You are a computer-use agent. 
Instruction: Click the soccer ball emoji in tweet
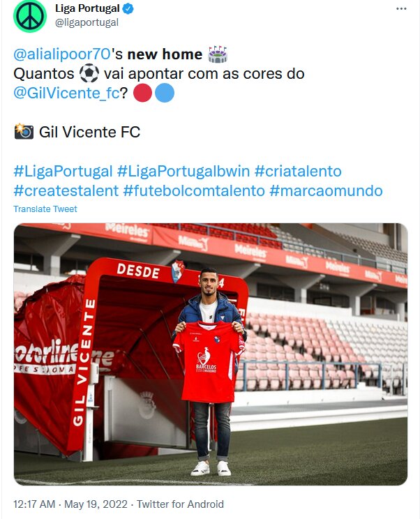(x=89, y=73)
